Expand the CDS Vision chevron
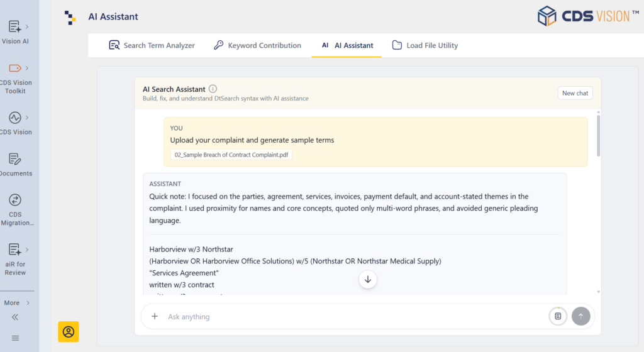This screenshot has height=352, width=644. 27,118
